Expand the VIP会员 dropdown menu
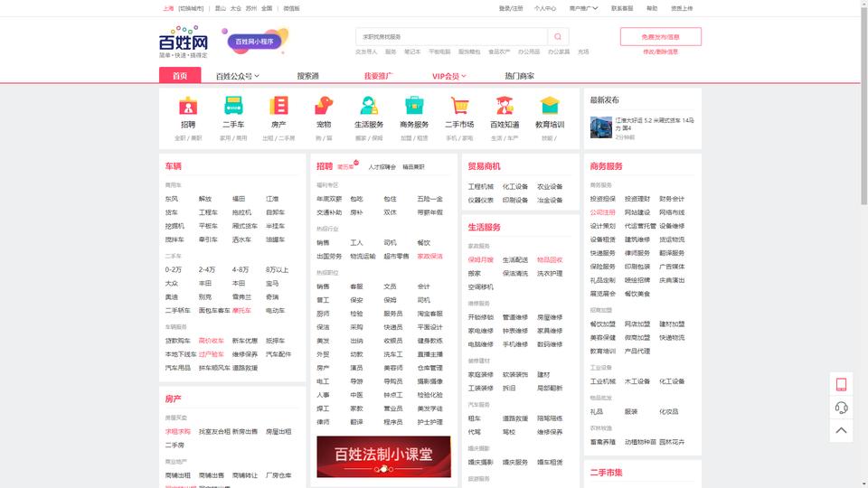 [449, 76]
